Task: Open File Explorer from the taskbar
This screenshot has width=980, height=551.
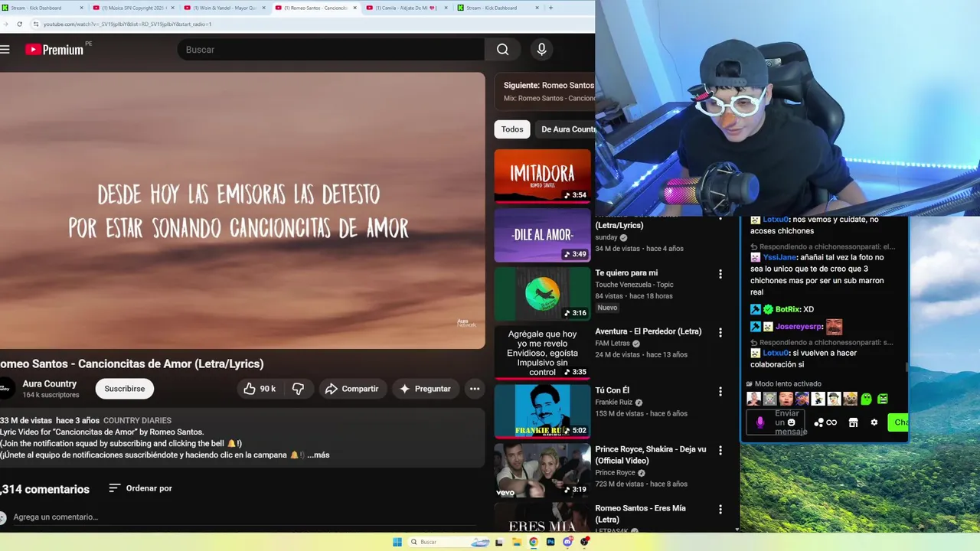Action: 517,542
